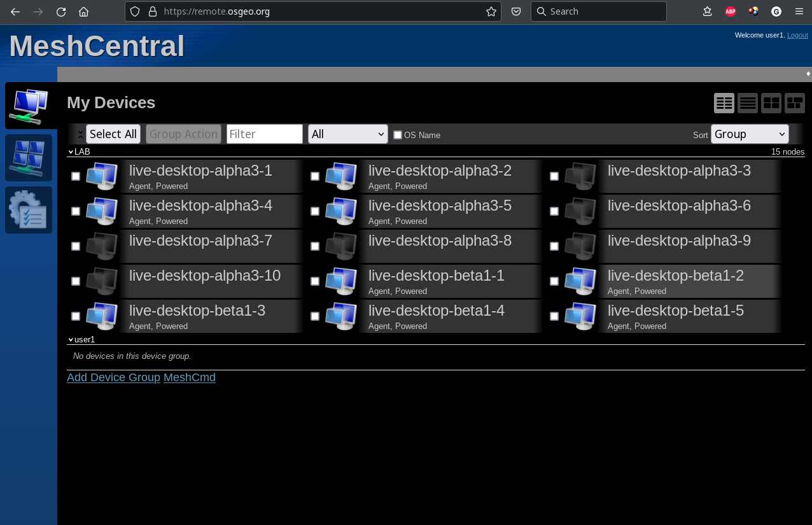This screenshot has height=525, width=812.
Task: Click the computer icon for live-desktop-alpha3-1
Action: (102, 176)
